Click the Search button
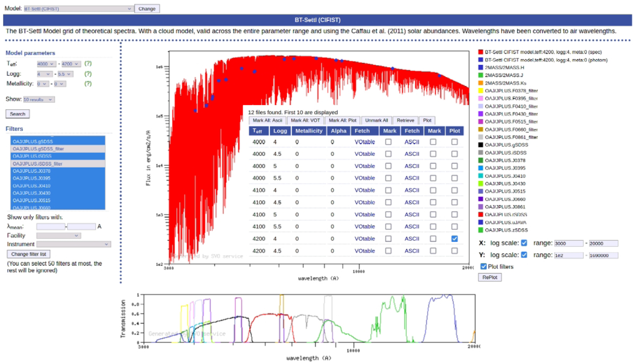 (x=18, y=114)
